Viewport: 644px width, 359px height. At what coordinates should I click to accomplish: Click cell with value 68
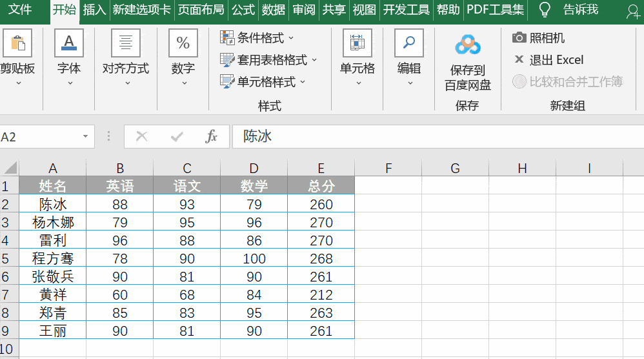pos(187,294)
